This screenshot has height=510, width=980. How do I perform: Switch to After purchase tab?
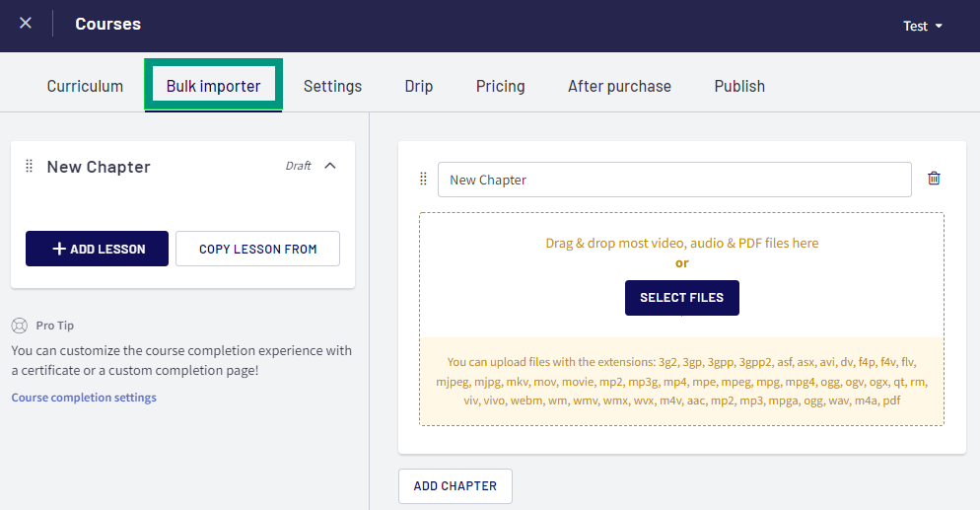coord(619,86)
